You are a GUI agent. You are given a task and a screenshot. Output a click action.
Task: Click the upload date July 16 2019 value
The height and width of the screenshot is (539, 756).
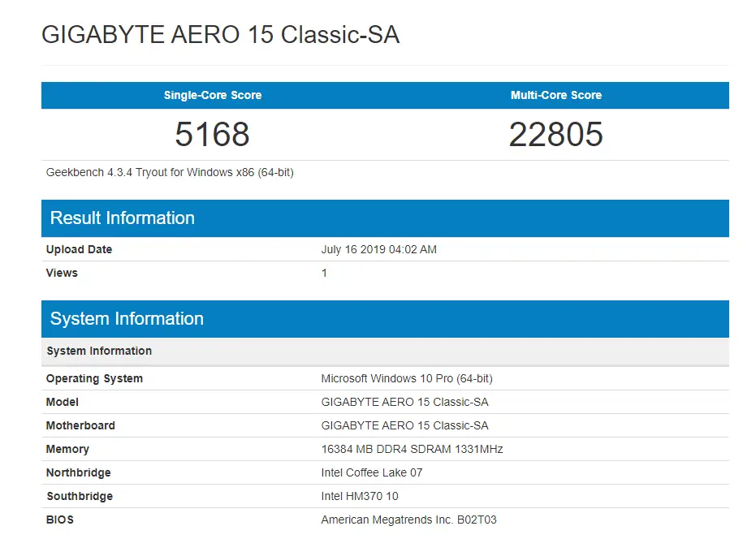[379, 249]
